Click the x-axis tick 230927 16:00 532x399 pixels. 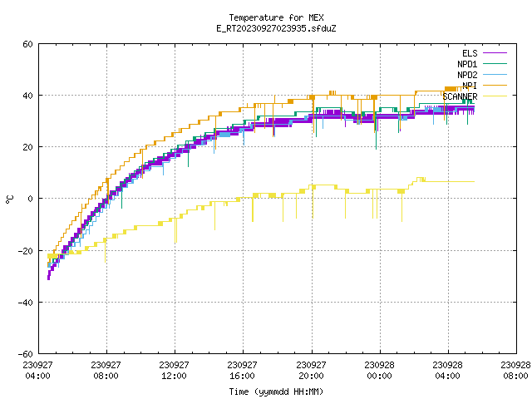[x=242, y=371]
